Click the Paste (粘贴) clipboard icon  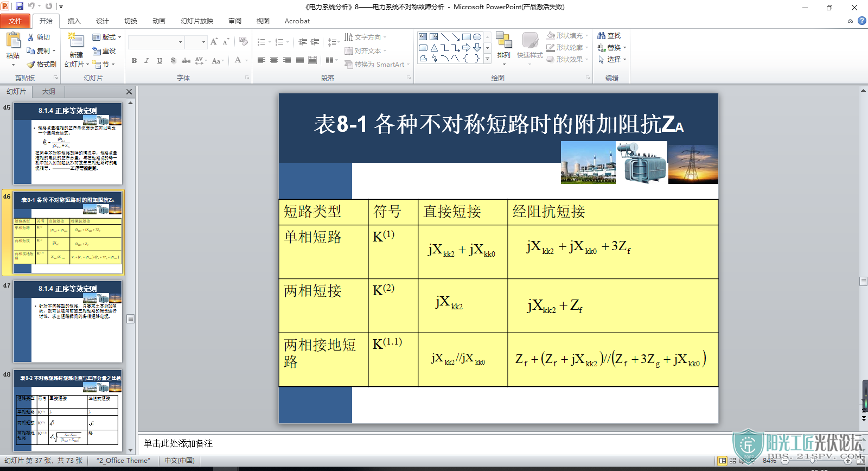pos(13,41)
